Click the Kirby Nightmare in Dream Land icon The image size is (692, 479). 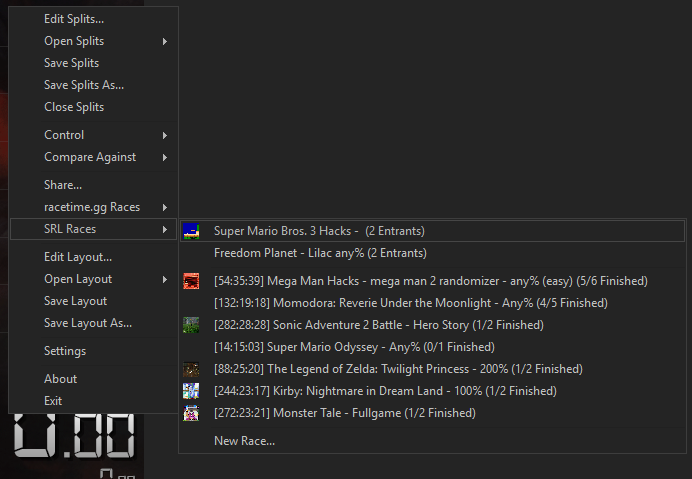pyautogui.click(x=191, y=391)
